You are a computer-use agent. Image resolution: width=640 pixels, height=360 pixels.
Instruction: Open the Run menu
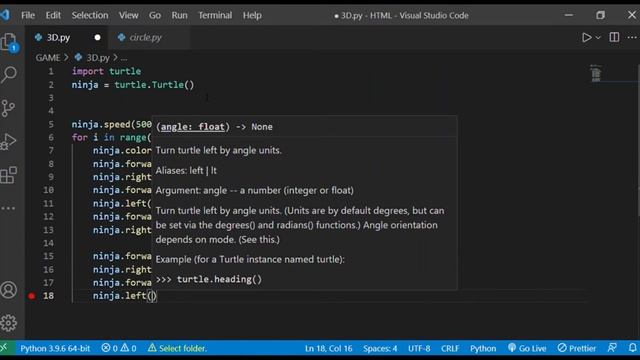[x=179, y=16]
